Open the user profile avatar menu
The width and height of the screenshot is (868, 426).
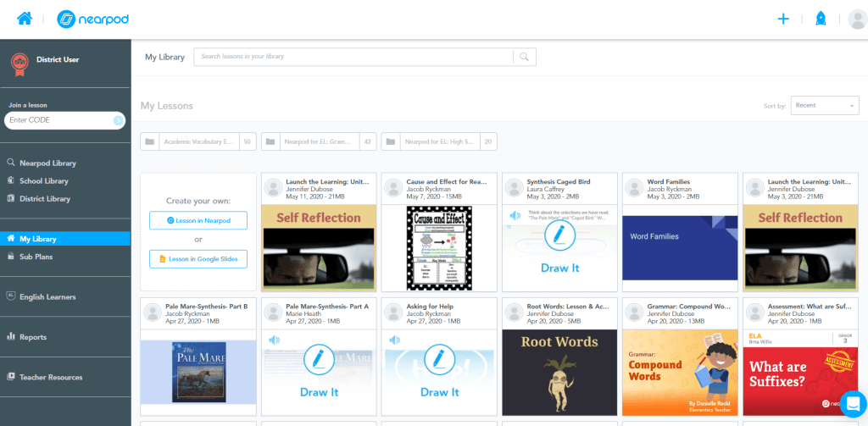pos(856,19)
